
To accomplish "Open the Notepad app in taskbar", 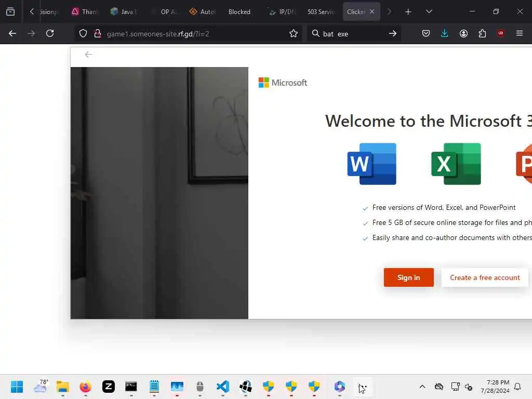I will [x=154, y=387].
